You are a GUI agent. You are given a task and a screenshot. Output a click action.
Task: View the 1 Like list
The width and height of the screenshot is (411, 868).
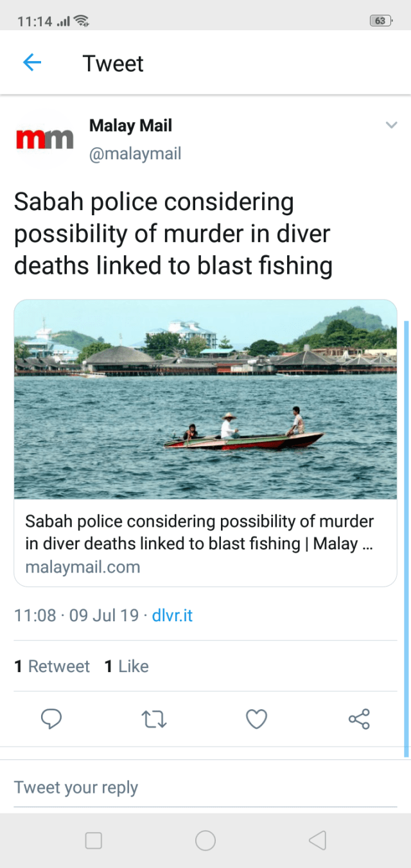pos(127,666)
